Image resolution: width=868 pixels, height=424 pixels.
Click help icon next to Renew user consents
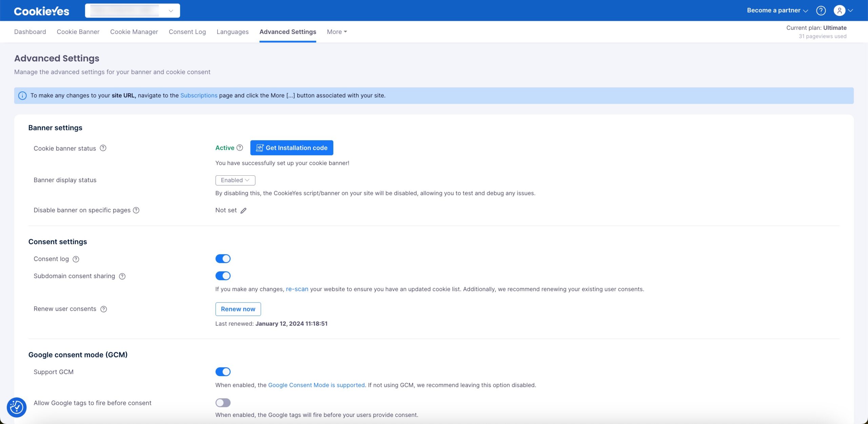(x=104, y=309)
